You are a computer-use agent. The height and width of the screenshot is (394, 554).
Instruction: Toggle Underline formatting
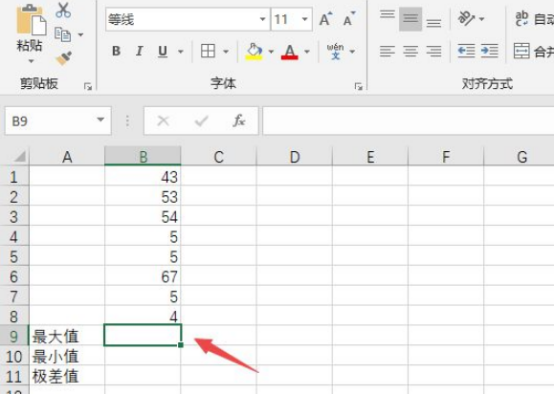[163, 52]
